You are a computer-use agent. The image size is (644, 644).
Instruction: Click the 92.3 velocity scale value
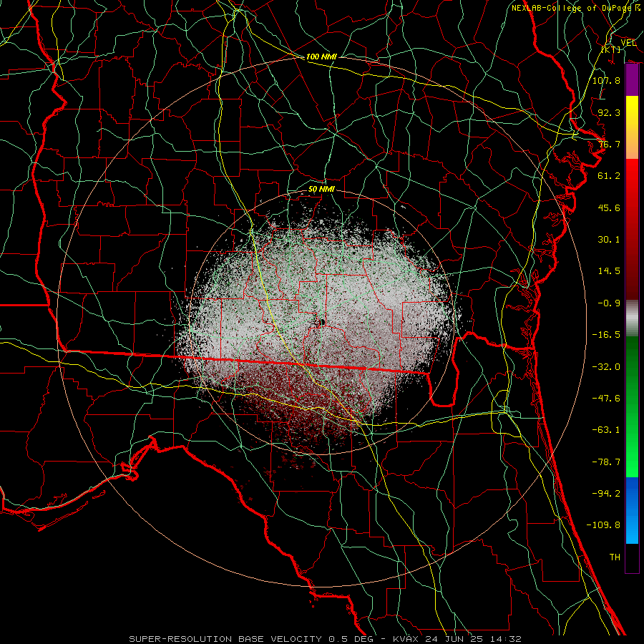[609, 112]
